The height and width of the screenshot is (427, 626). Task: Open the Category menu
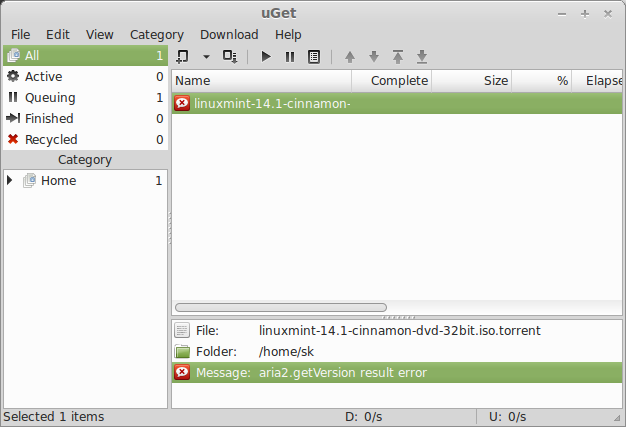click(157, 35)
